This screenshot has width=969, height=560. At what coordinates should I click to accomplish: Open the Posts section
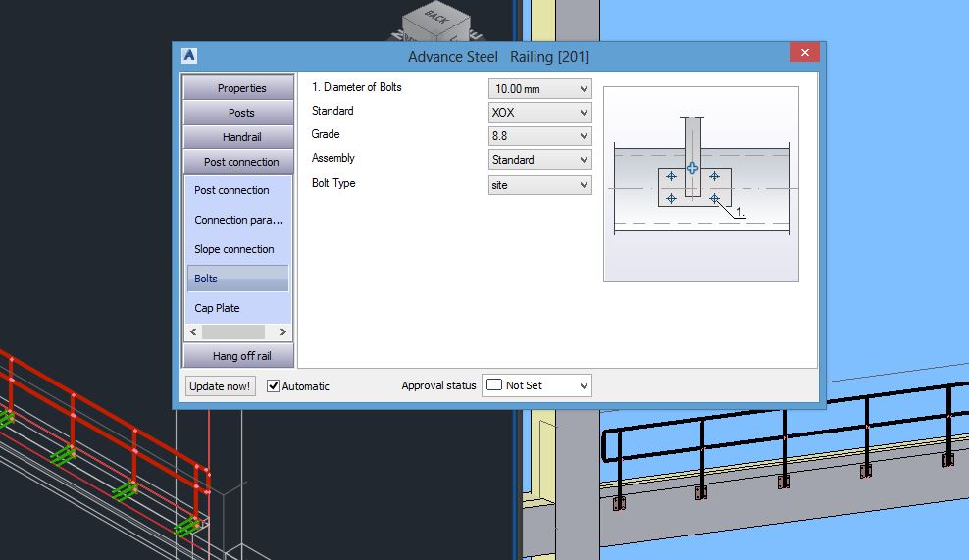tap(238, 113)
